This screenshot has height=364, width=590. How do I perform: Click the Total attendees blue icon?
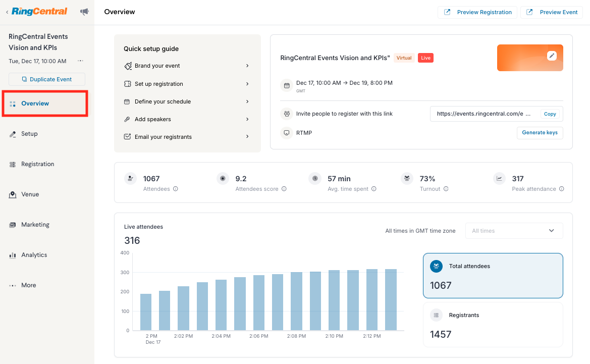436,266
